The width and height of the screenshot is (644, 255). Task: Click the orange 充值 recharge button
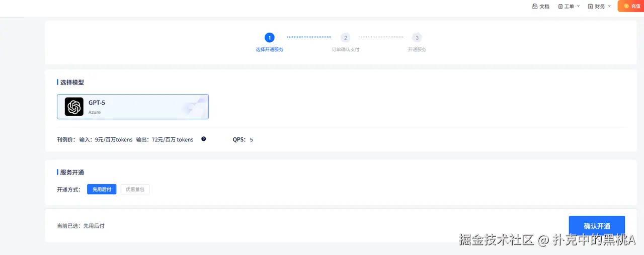tap(631, 6)
